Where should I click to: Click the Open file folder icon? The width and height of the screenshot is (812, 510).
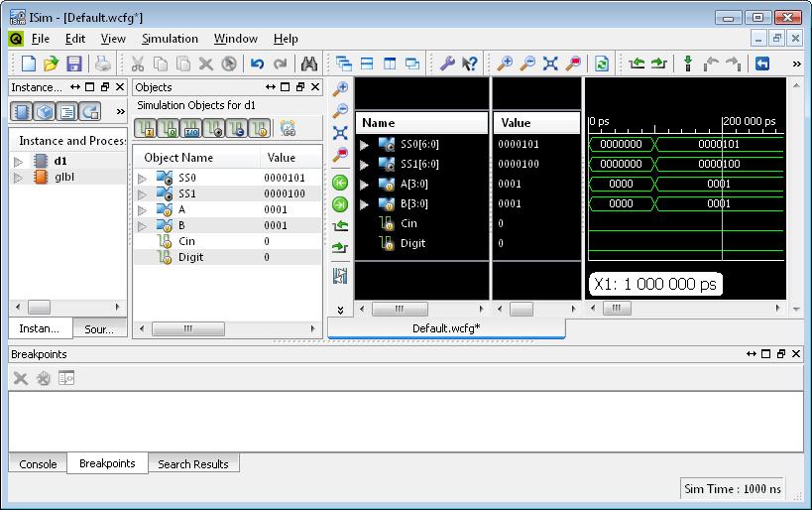coord(52,64)
